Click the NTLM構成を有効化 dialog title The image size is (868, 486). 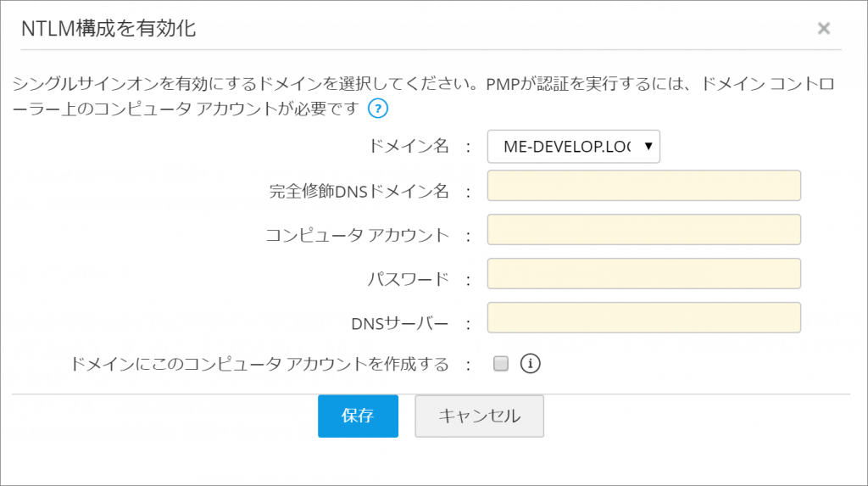(x=108, y=29)
